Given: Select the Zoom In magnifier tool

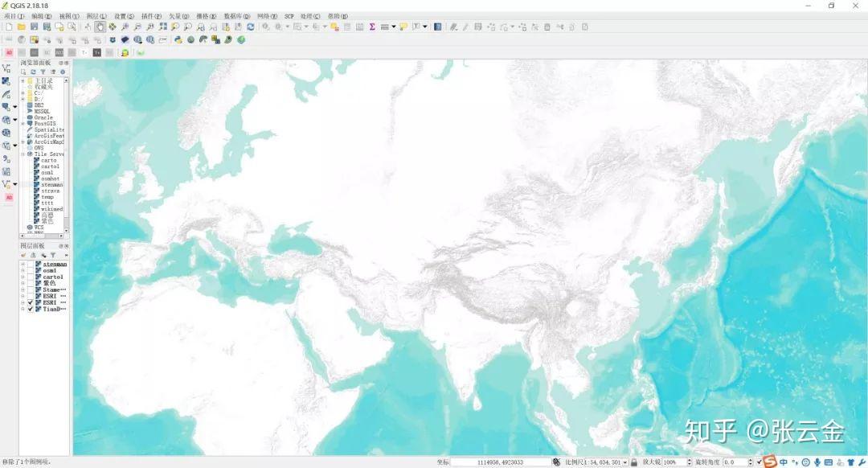Looking at the screenshot, I should tap(125, 27).
